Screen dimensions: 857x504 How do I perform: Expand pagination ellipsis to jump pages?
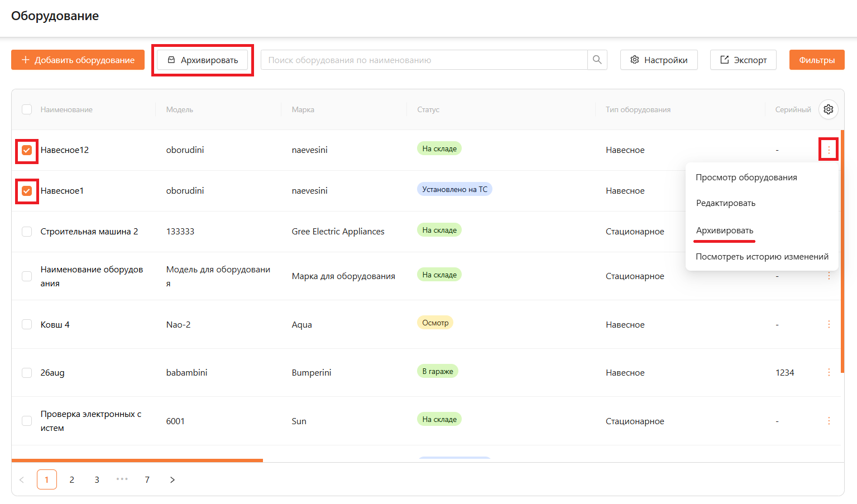tap(122, 479)
